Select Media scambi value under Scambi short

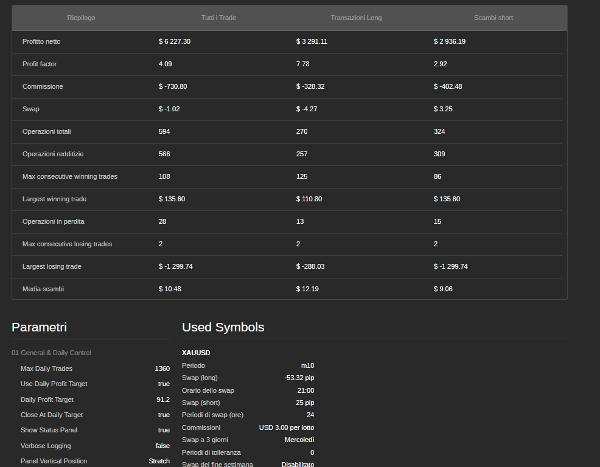click(443, 289)
